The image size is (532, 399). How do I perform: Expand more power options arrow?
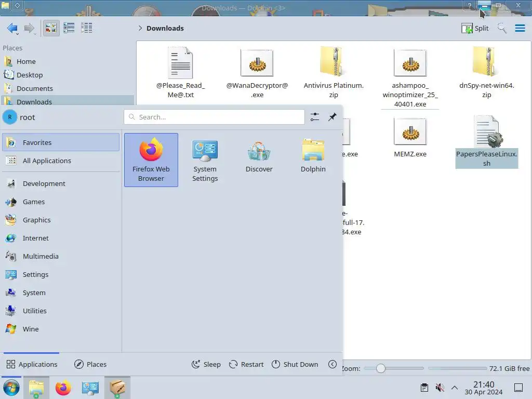pos(332,364)
